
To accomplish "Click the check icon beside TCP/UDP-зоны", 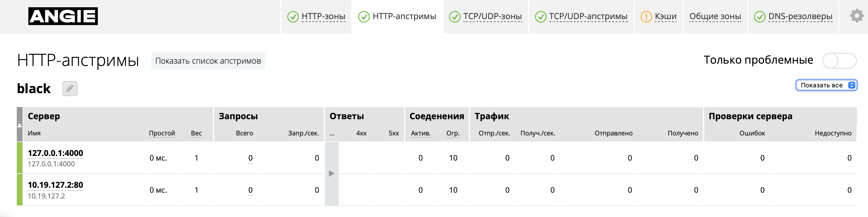I will 455,16.
